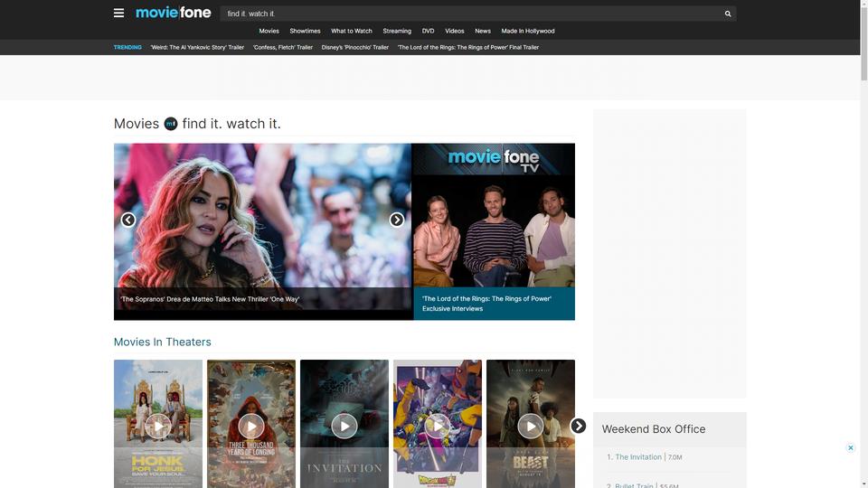
Task: Click the search magnifier icon
Action: pyautogui.click(x=728, y=14)
